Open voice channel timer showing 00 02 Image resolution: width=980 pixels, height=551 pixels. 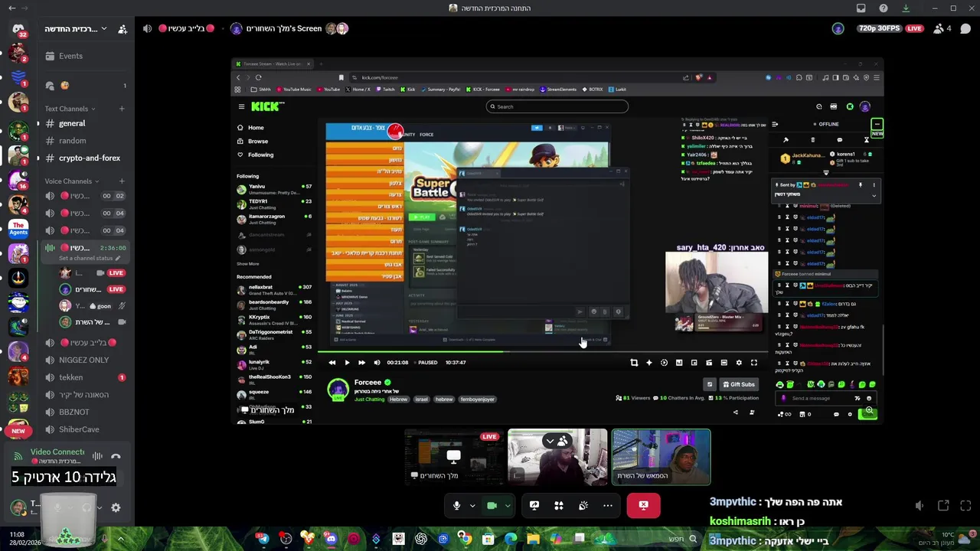113,196
